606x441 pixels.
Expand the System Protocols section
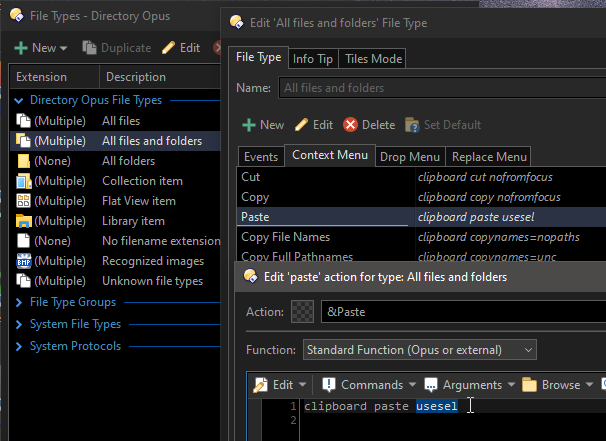18,346
